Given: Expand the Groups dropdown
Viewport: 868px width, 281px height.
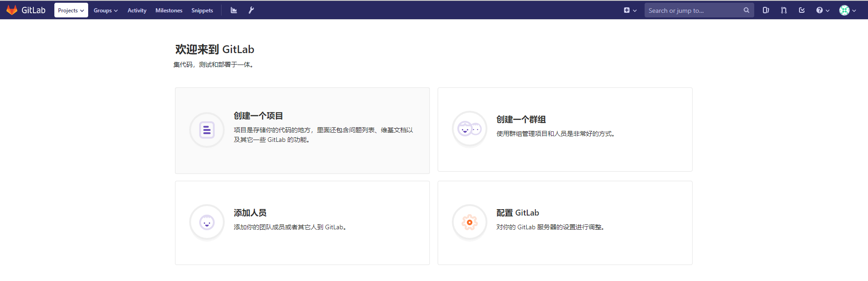Looking at the screenshot, I should click(106, 10).
